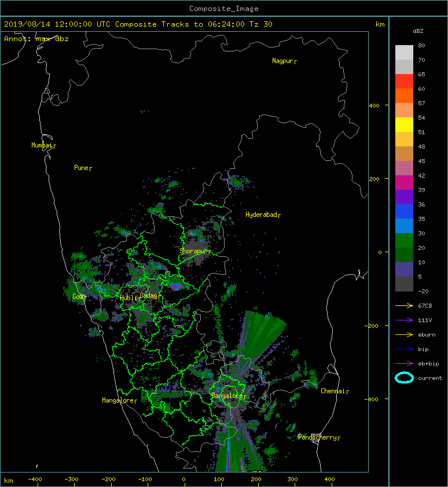This screenshot has height=487, width=448.
Task: Click the 2019/08/14 12:00:00 UTC timestamp
Action: pyautogui.click(x=57, y=24)
